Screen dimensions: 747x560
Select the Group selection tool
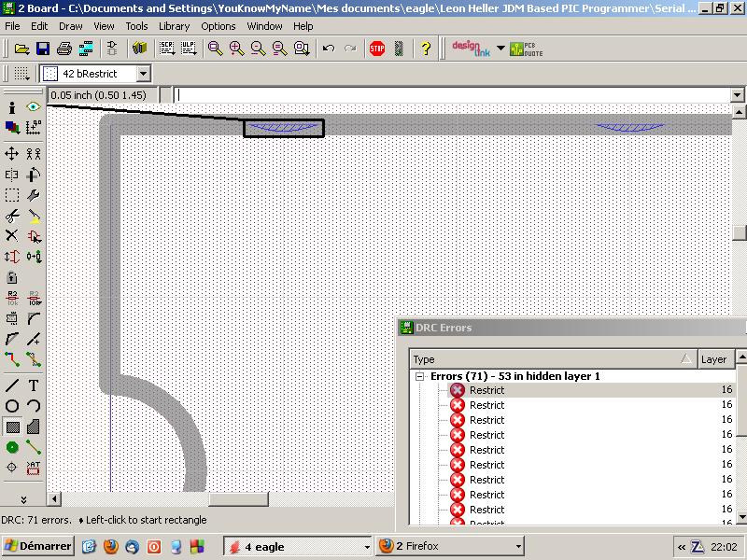tap(12, 195)
